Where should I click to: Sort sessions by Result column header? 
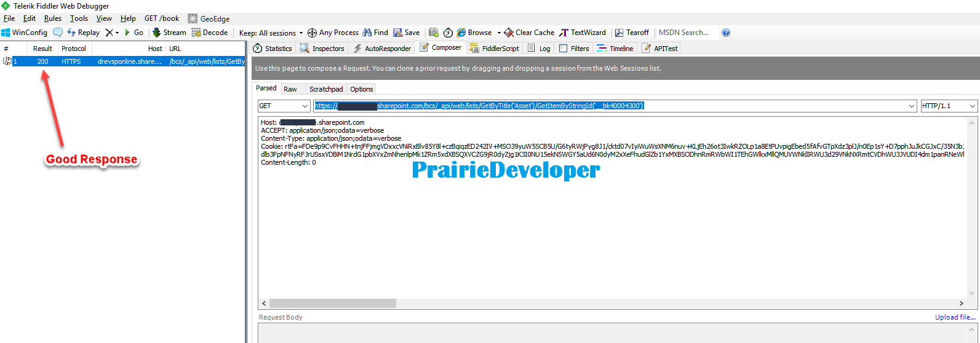(42, 49)
